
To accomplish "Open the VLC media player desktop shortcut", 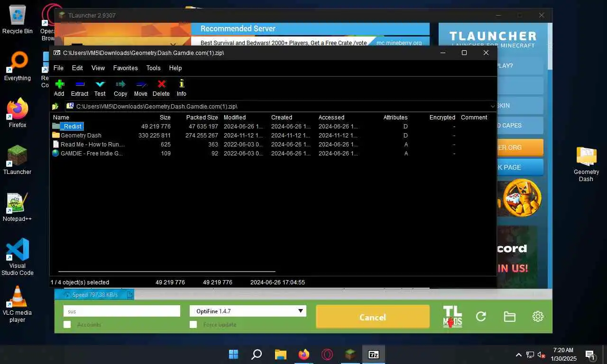I will click(18, 304).
